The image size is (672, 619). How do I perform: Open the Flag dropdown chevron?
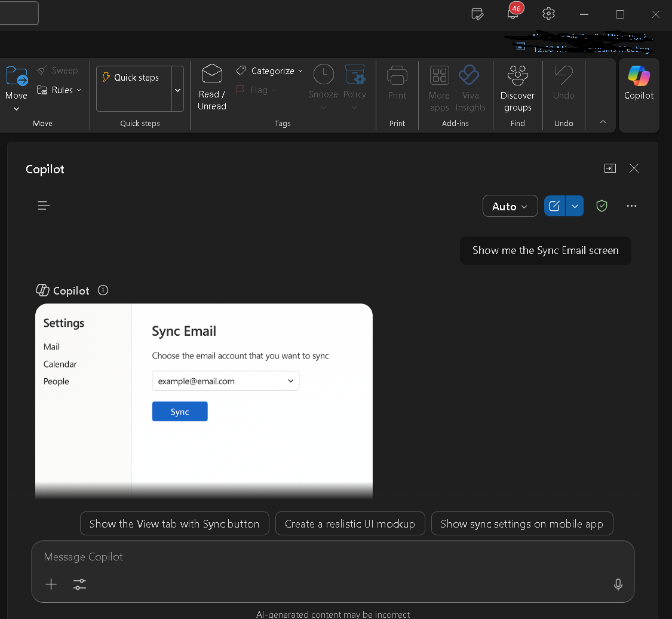274,90
